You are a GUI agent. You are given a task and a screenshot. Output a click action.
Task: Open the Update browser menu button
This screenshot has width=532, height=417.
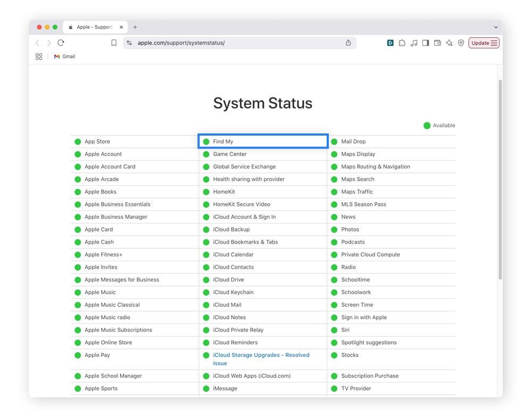click(484, 43)
